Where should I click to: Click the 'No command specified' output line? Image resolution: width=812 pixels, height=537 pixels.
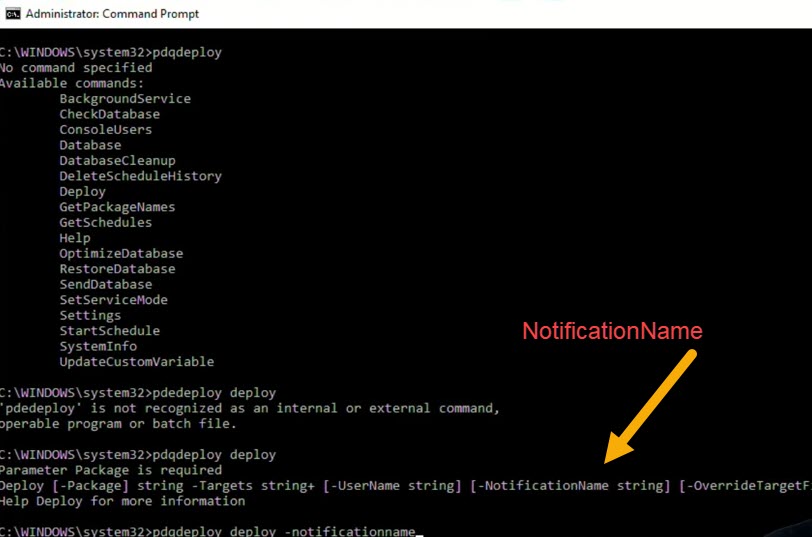tap(76, 68)
